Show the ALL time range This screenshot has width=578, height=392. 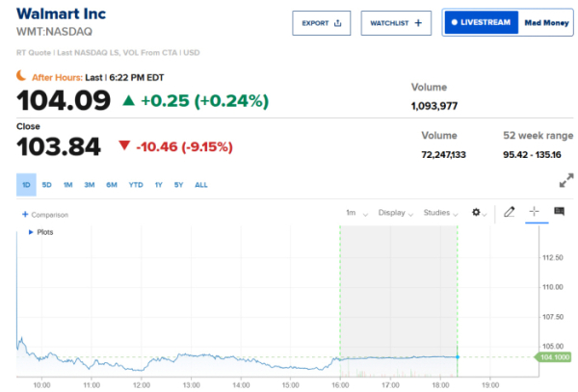(201, 185)
